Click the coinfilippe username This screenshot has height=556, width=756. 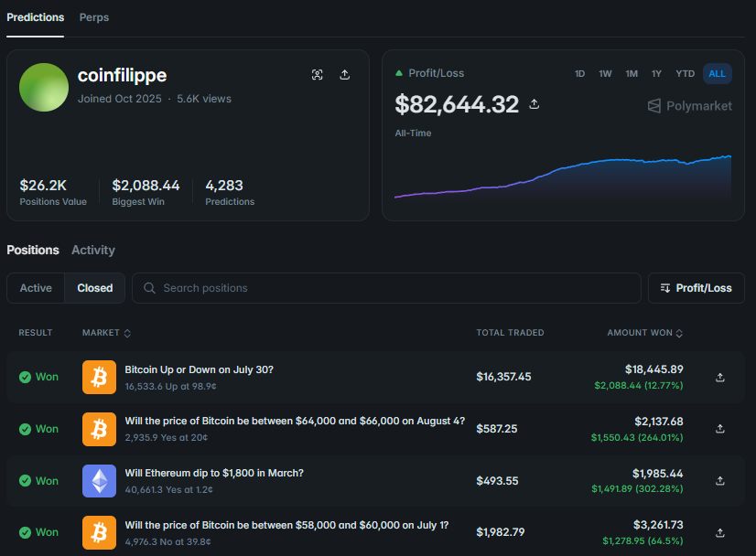coord(122,76)
